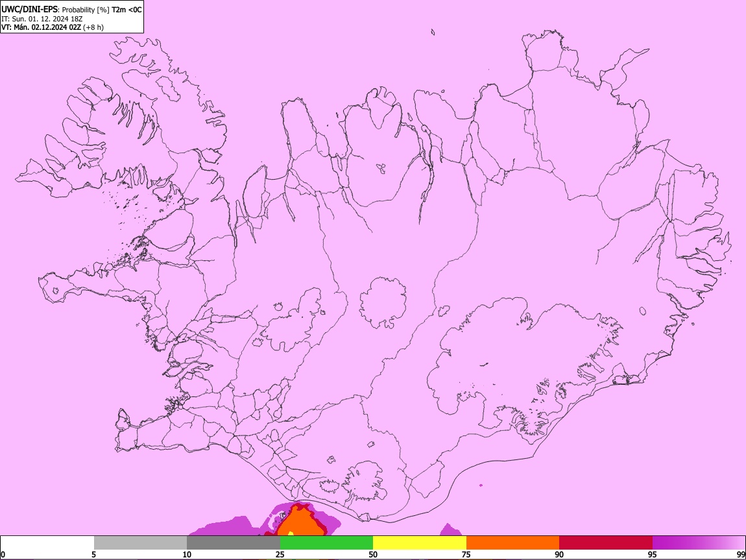Click the small magenta dot offshore southeast coast
The height and width of the screenshot is (560, 746).
(x=481, y=485)
